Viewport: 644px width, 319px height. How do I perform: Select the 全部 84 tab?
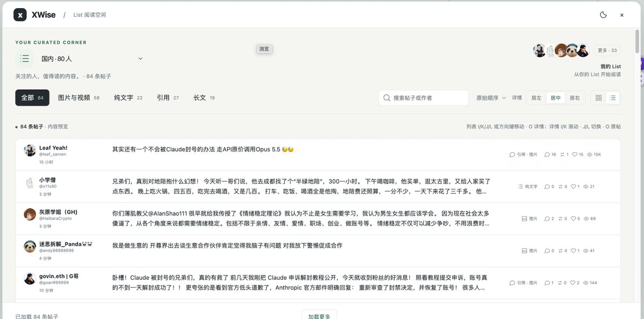(32, 97)
